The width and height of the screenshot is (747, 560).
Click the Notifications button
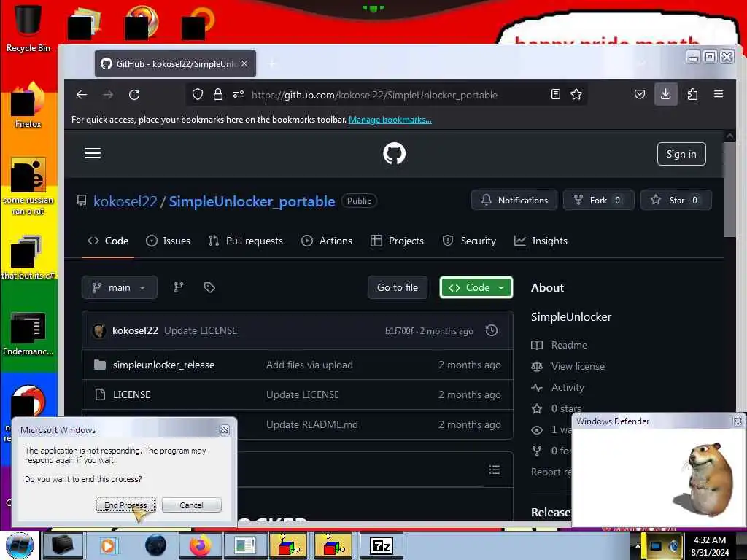click(514, 200)
